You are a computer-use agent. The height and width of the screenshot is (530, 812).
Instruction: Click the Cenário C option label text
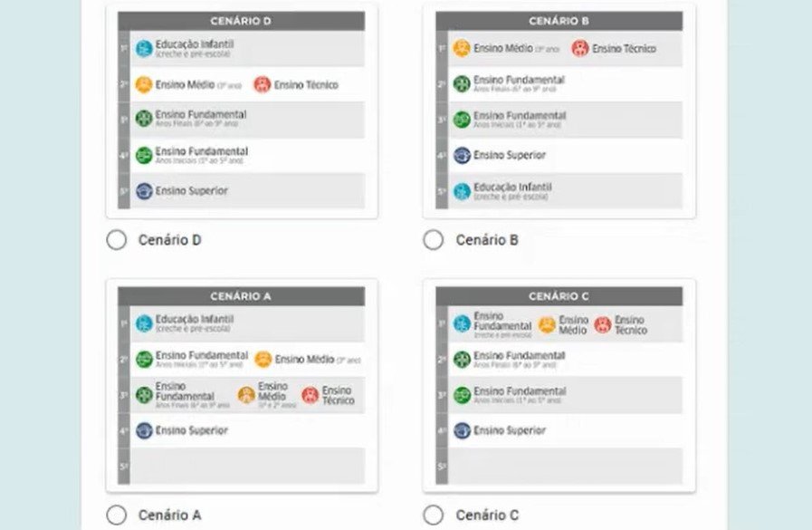pos(487,516)
